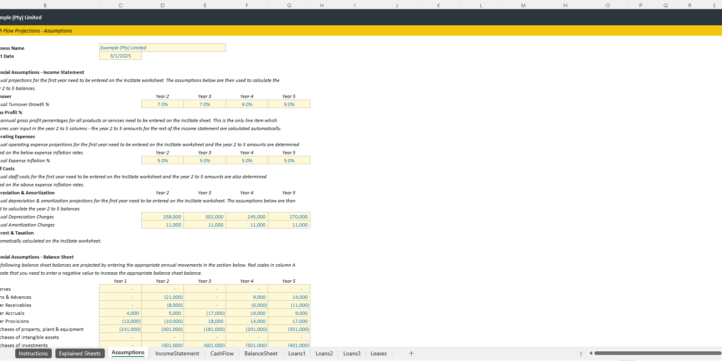Image resolution: width=722 pixels, height=361 pixels.
Task: Click column D header
Action: (x=163, y=5)
